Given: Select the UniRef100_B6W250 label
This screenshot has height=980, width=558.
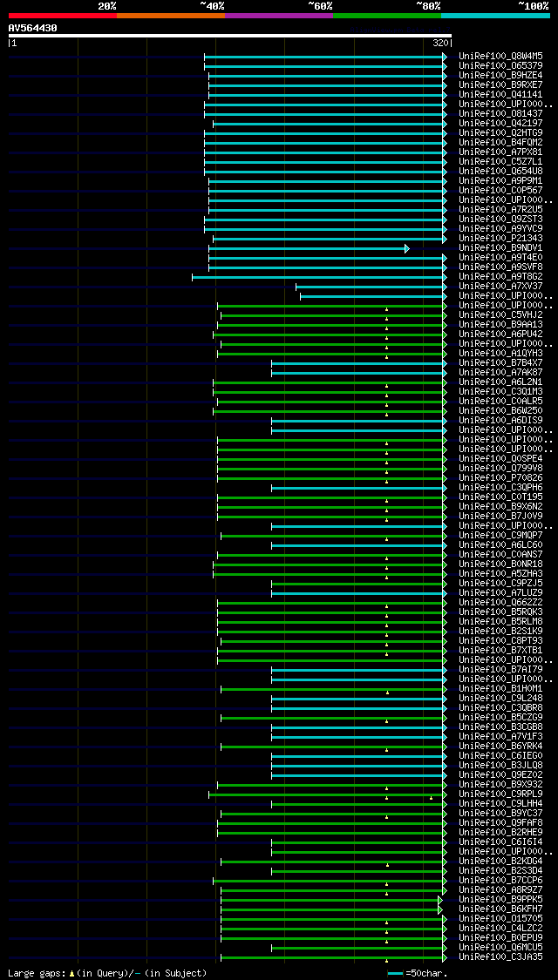Looking at the screenshot, I should coord(500,410).
